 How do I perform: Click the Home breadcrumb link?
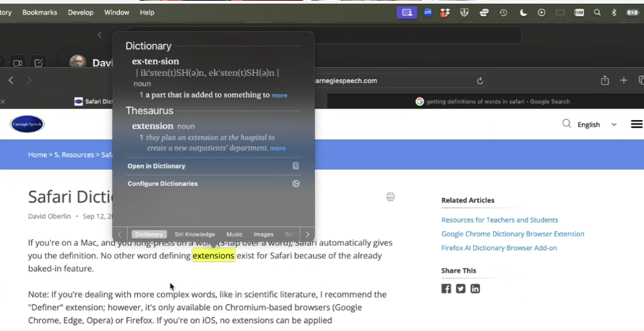(x=38, y=155)
